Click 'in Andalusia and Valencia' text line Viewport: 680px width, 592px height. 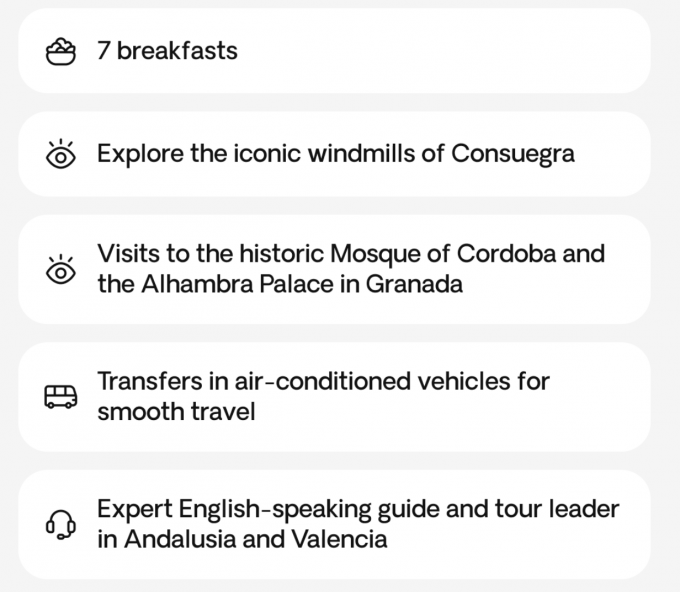tap(242, 540)
